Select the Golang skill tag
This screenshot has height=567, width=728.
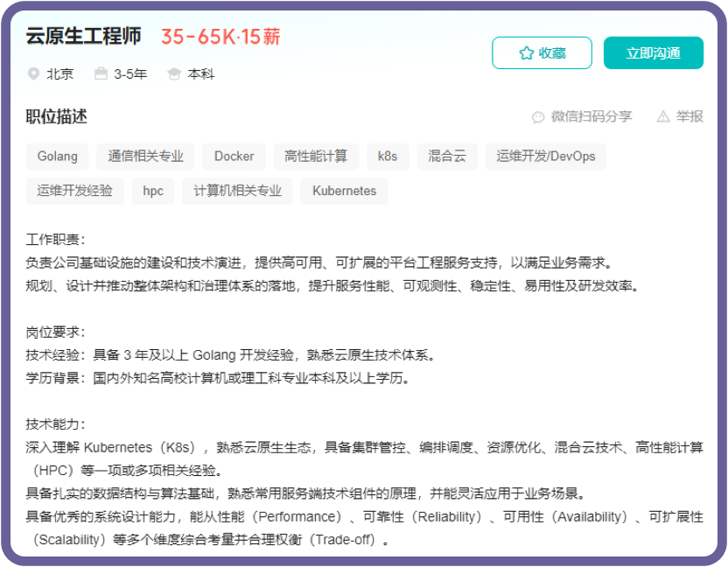pyautogui.click(x=58, y=157)
